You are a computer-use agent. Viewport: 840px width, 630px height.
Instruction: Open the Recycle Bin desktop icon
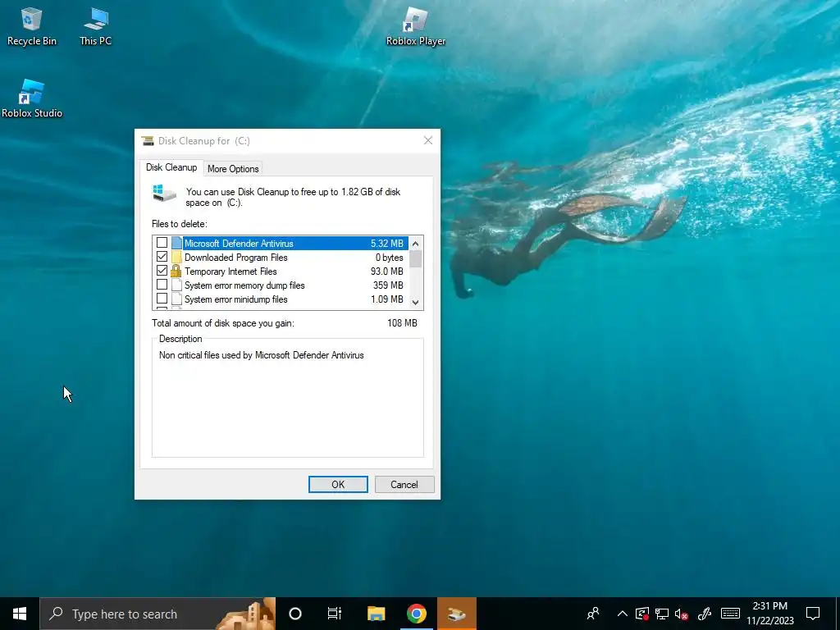tap(32, 27)
